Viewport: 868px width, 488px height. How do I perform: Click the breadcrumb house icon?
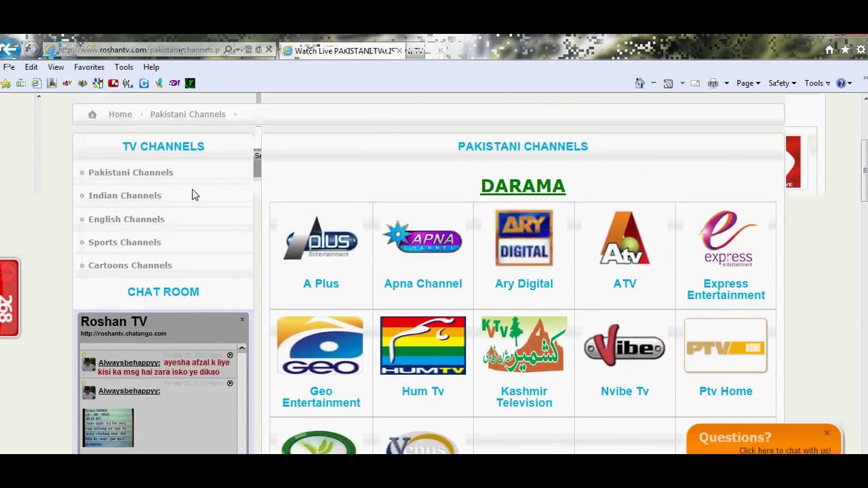pos(92,115)
